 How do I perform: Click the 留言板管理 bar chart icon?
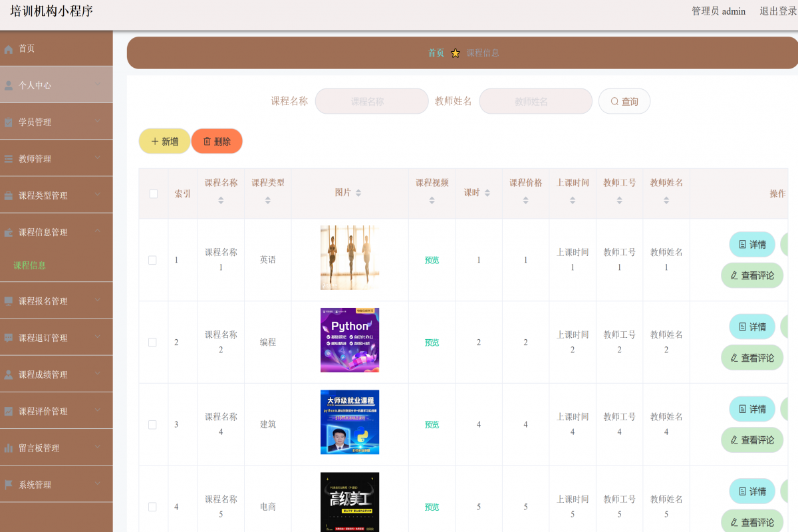[9, 448]
